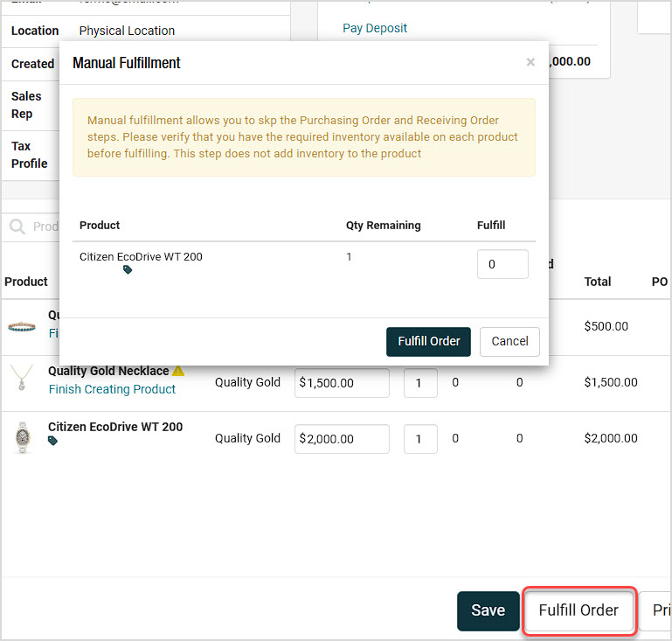
Task: Click the Manual Fulfillment dialog title
Action: (127, 63)
